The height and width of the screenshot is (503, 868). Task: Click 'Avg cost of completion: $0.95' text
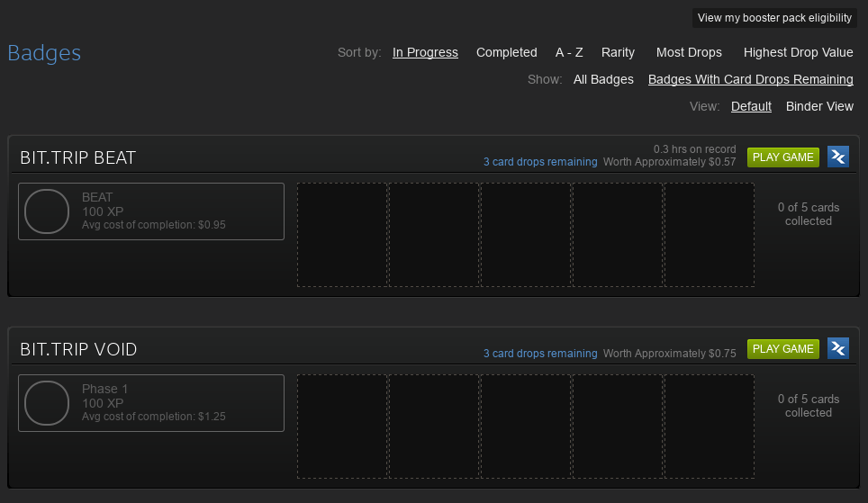tap(154, 225)
